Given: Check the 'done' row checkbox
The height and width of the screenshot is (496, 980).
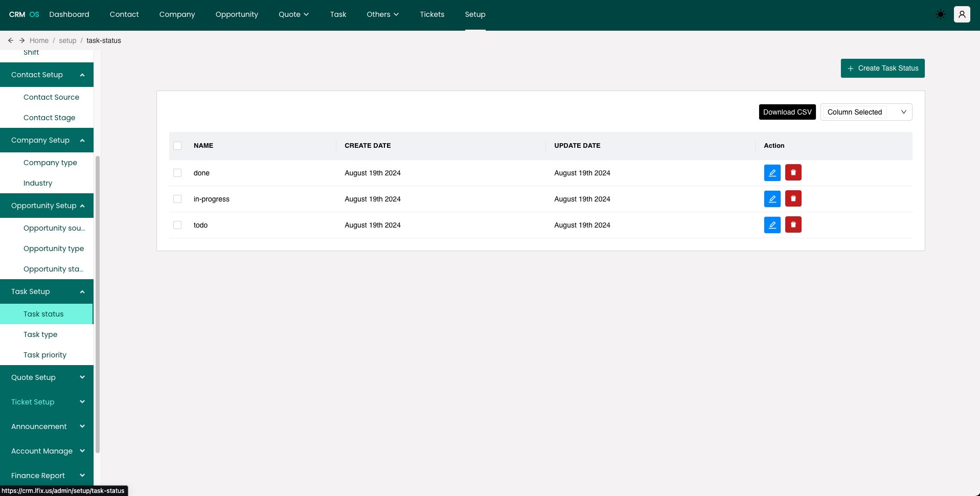Looking at the screenshot, I should click(x=177, y=173).
